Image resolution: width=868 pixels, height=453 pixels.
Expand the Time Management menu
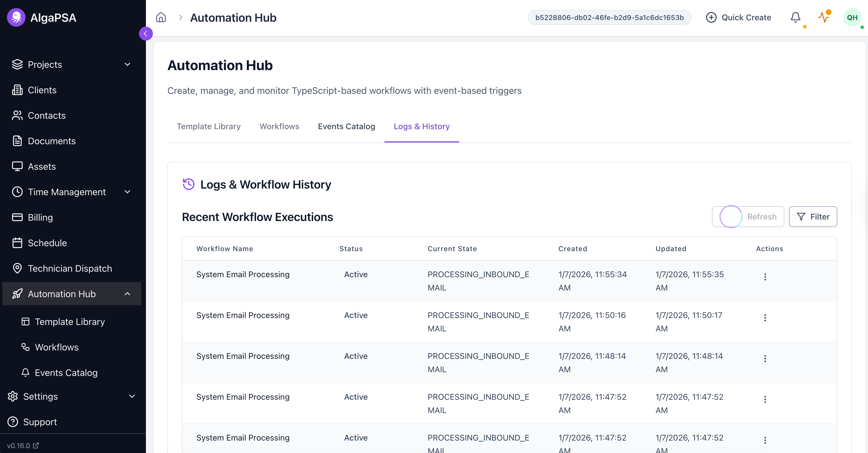127,192
